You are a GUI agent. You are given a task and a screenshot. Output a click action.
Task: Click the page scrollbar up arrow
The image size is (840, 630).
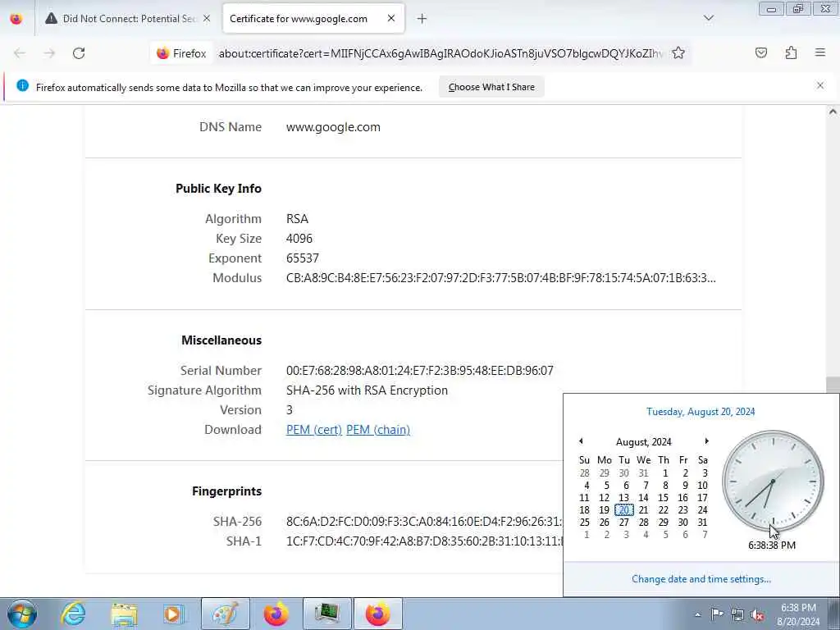pos(833,112)
